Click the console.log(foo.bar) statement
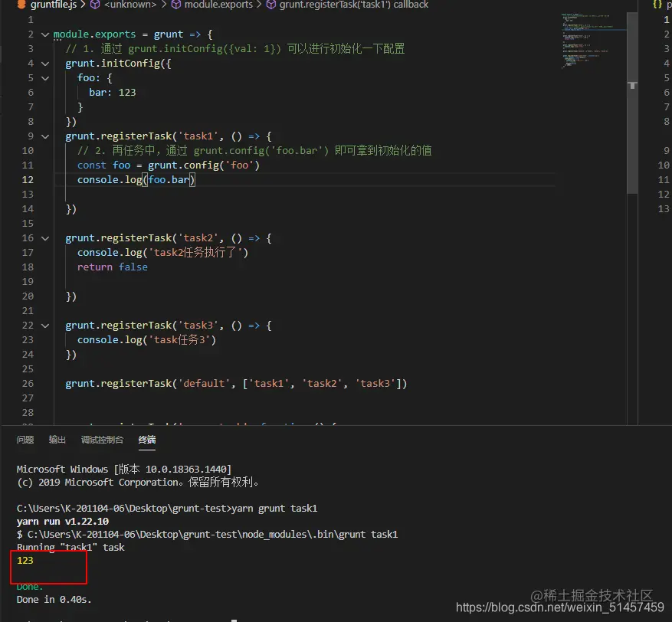This screenshot has height=622, width=672. point(136,180)
